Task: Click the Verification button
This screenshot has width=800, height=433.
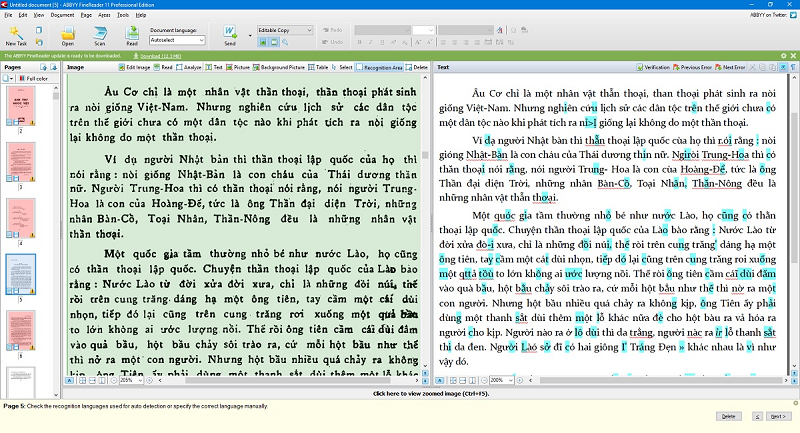Action: (x=654, y=67)
